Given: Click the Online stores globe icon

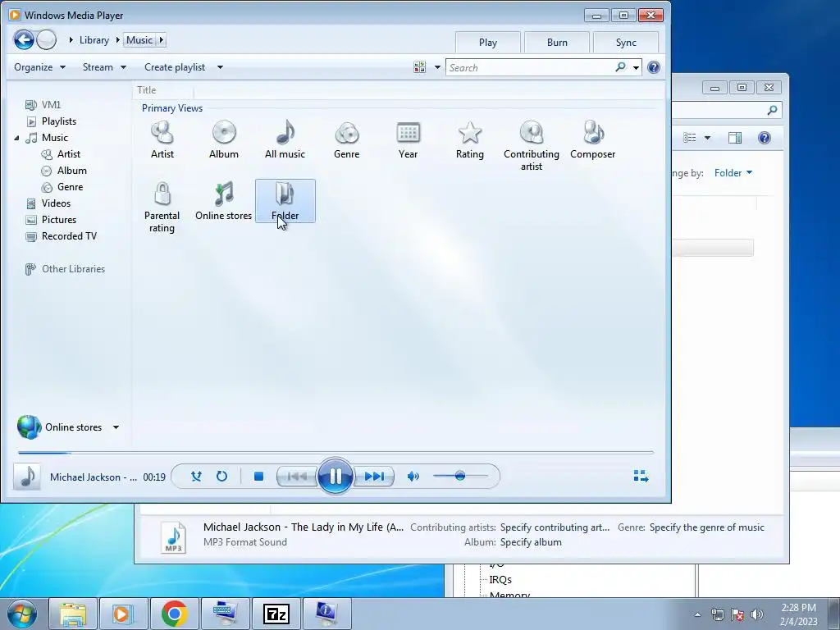Looking at the screenshot, I should (29, 427).
